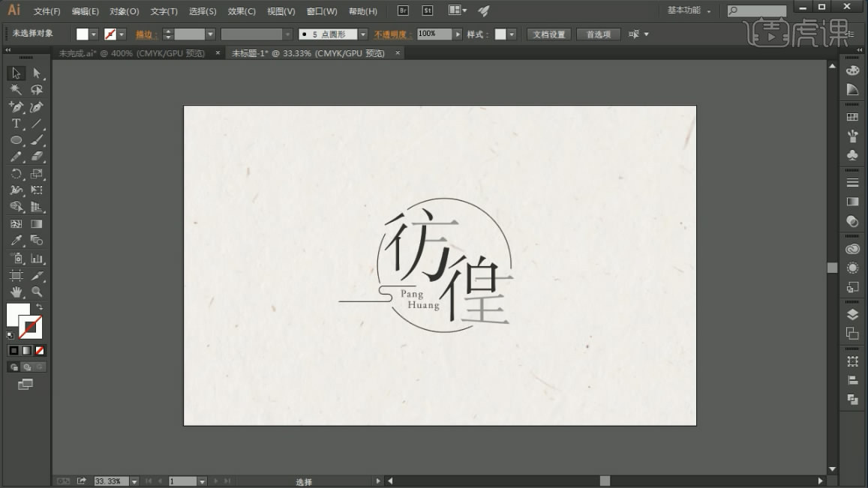The width and height of the screenshot is (868, 488).
Task: Open the 文件(F) menu
Action: 47,11
